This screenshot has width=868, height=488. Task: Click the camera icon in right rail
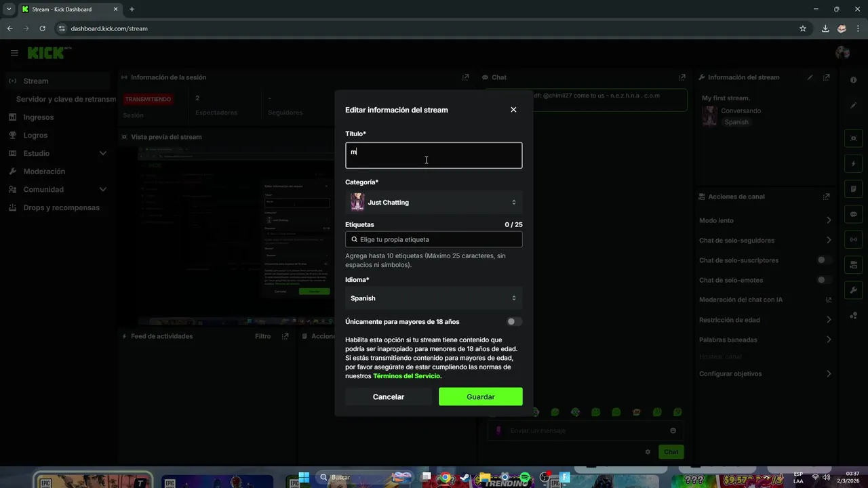coord(854,264)
